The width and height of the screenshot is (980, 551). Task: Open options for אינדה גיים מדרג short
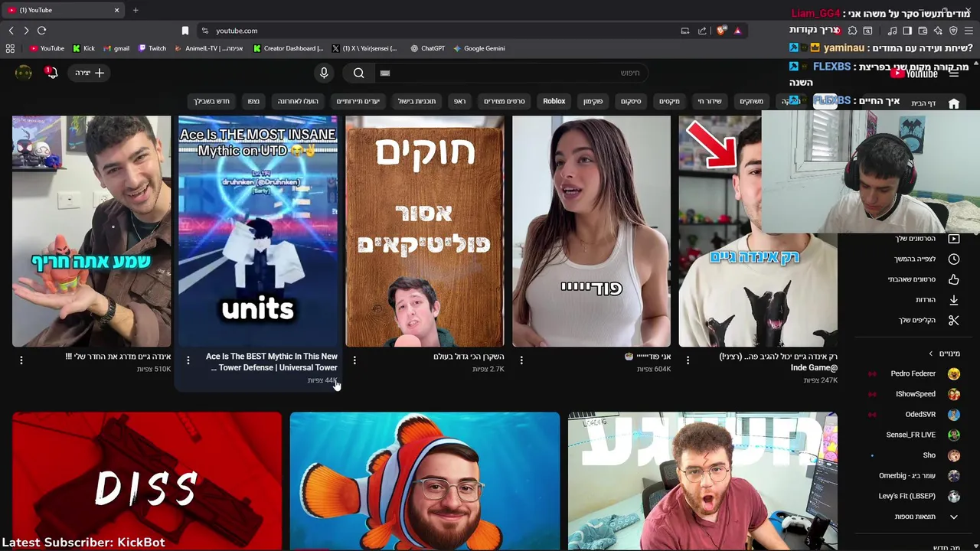(21, 360)
